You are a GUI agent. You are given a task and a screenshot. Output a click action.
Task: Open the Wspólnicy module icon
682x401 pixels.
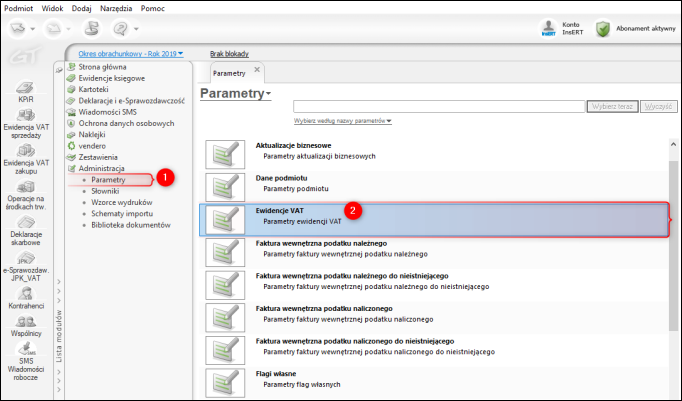click(26, 321)
